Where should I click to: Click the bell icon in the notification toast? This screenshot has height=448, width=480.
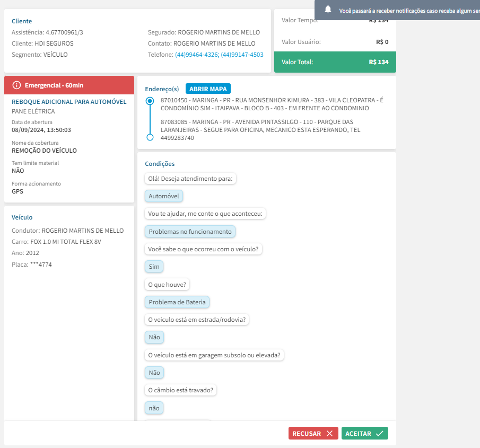(x=328, y=10)
